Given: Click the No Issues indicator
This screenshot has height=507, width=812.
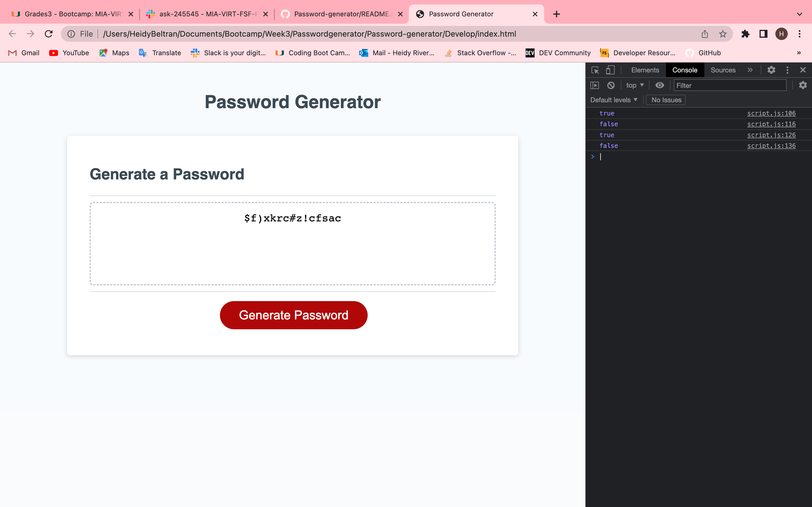Looking at the screenshot, I should [666, 100].
